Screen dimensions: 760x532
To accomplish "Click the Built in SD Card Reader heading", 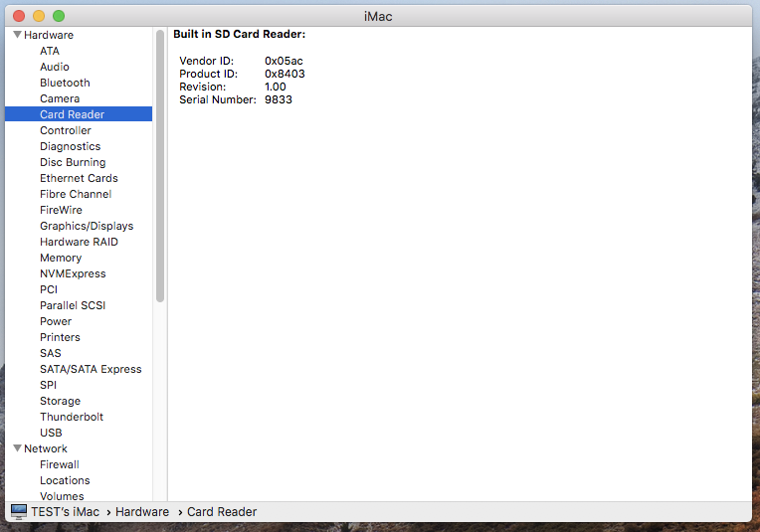I will [240, 34].
